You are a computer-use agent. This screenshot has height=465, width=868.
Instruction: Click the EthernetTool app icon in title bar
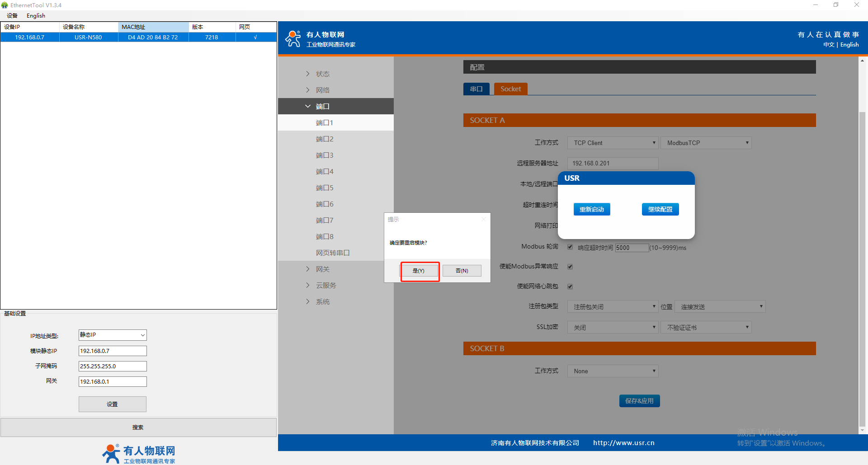[x=5, y=5]
